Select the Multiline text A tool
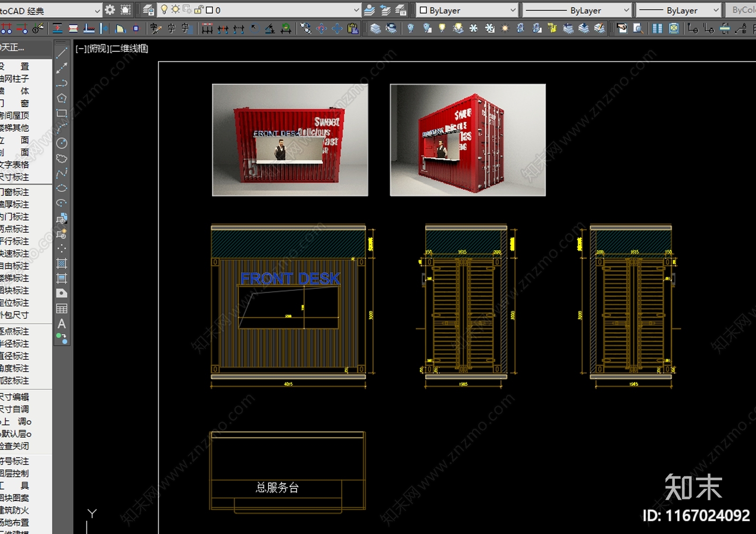This screenshot has width=756, height=534. (x=61, y=323)
